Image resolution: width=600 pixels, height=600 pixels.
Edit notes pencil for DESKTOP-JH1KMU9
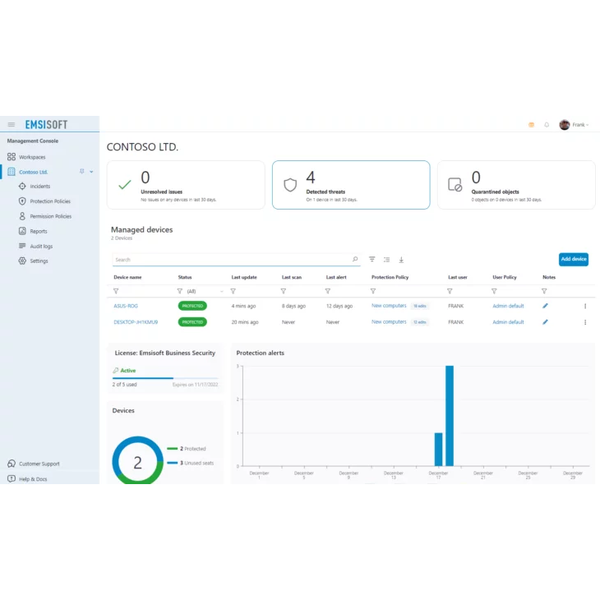tap(545, 322)
